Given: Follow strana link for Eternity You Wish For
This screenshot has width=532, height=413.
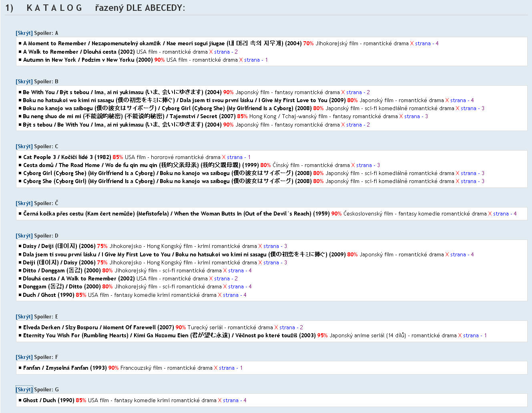Looking at the screenshot, I should coord(471,336).
